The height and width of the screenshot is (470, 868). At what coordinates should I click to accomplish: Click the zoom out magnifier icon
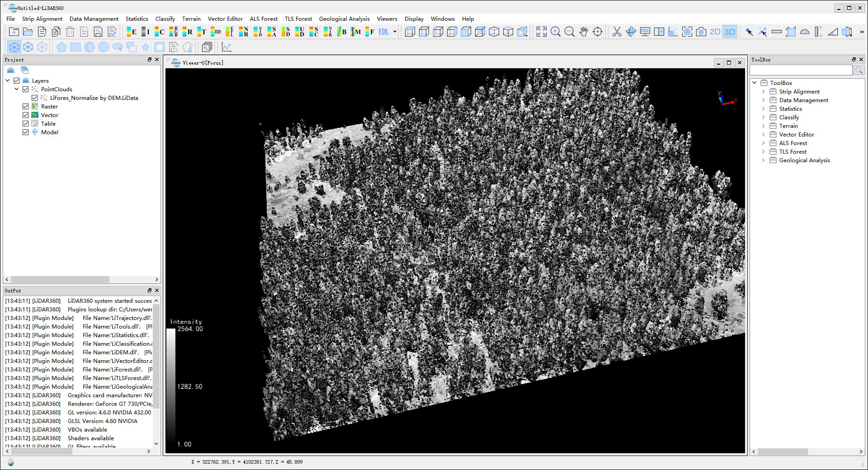coord(570,32)
